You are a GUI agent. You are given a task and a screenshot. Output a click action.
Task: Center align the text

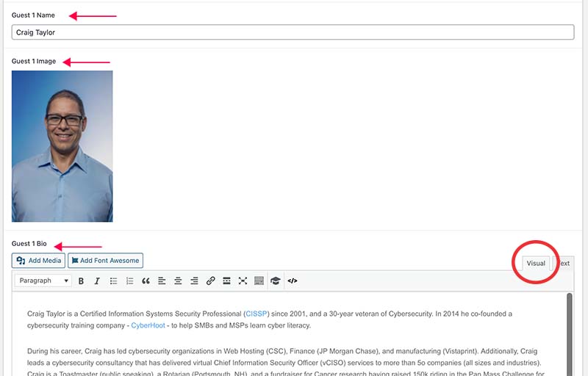[178, 281]
